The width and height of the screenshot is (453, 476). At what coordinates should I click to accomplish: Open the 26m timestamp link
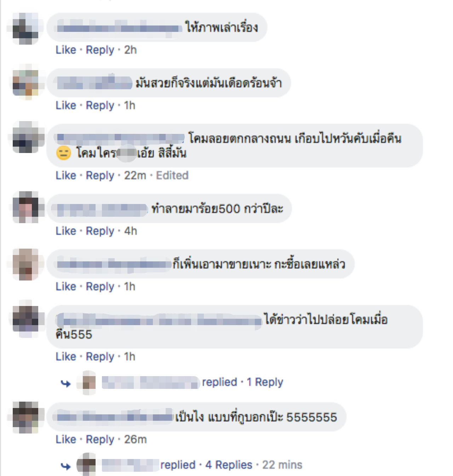pos(135,440)
